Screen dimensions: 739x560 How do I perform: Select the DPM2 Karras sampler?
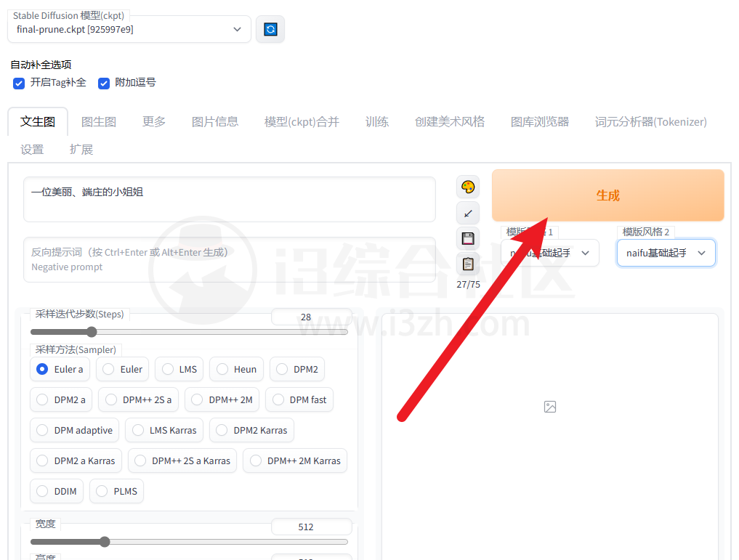coord(251,431)
